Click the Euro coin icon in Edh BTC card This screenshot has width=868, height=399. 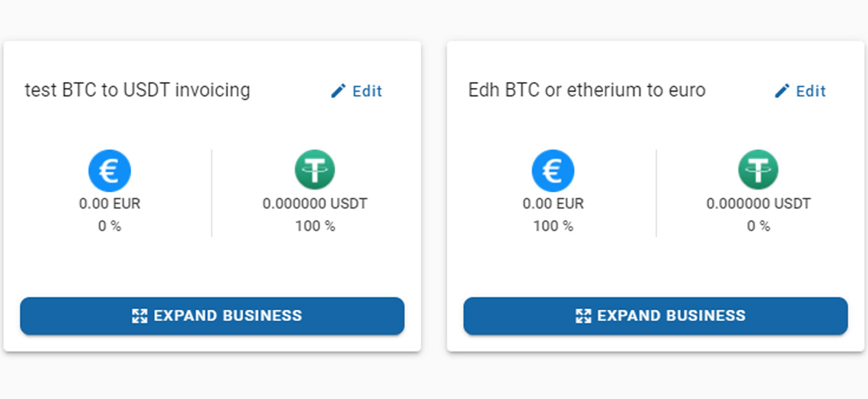pyautogui.click(x=553, y=171)
